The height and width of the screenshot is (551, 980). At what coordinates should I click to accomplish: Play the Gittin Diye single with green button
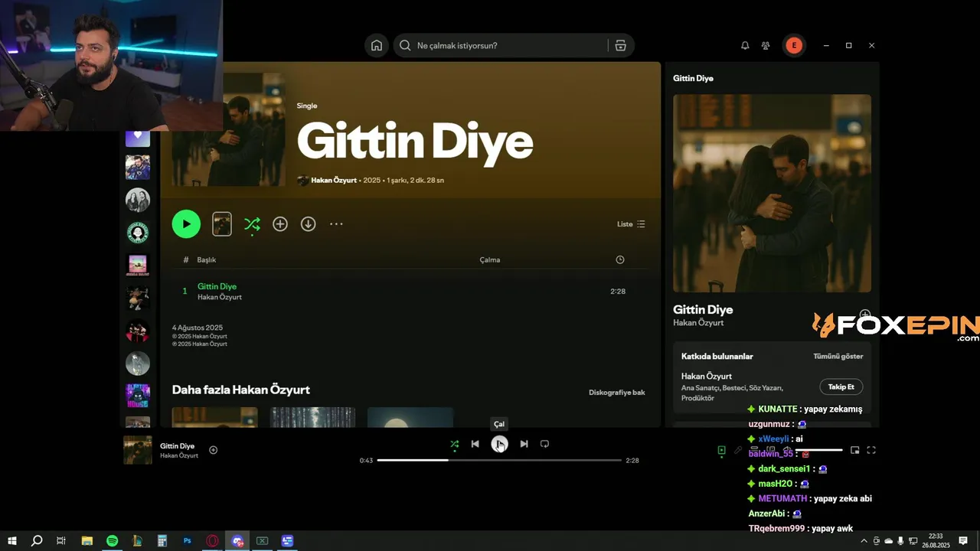tap(186, 223)
